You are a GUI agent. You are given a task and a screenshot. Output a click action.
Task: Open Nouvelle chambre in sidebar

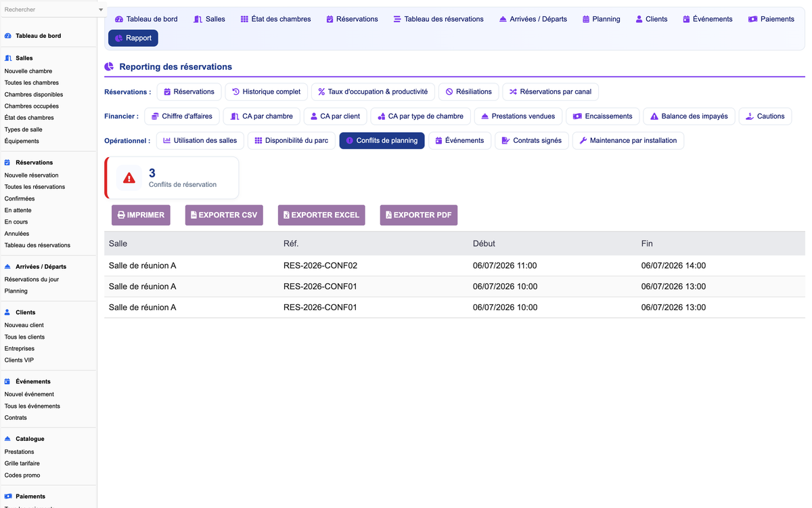pyautogui.click(x=28, y=71)
